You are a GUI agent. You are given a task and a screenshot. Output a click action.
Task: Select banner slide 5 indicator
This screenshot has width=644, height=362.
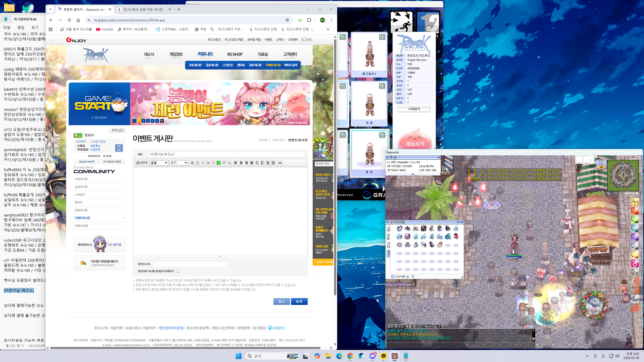click(x=152, y=121)
